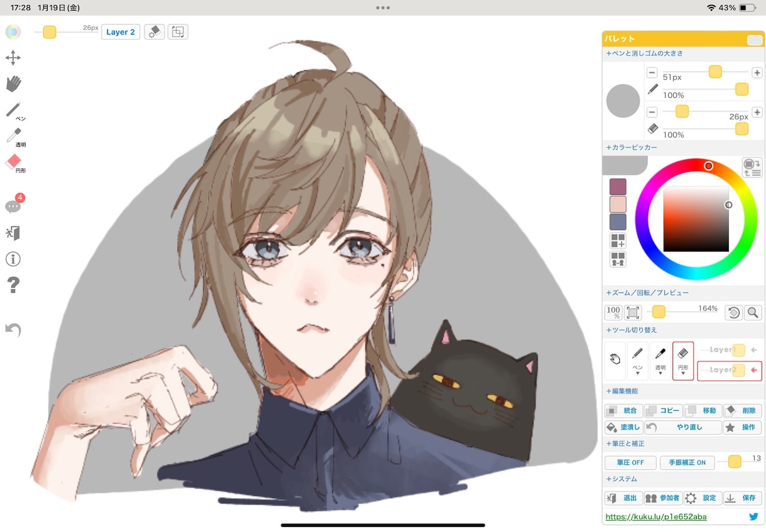The height and width of the screenshot is (532, 766).
Task: Click the 164% zoom slider handle
Action: [x=659, y=312]
